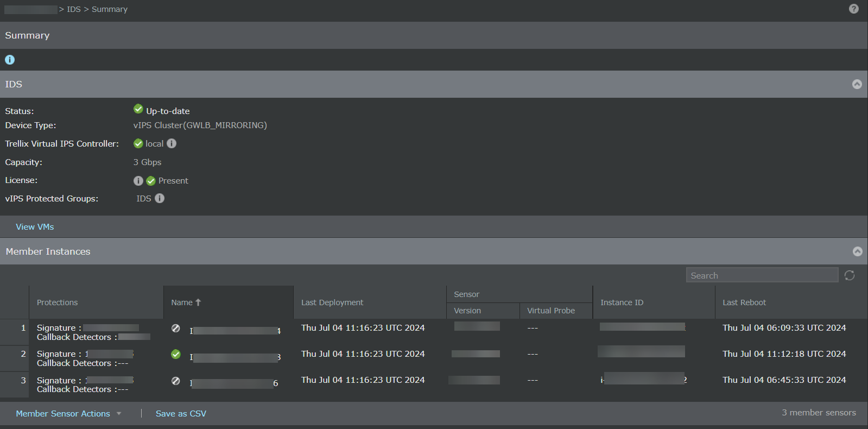Click the 'Thu Jul 04 06:45:33 UTC 2024' reboot time
The image size is (868, 429).
[784, 380]
